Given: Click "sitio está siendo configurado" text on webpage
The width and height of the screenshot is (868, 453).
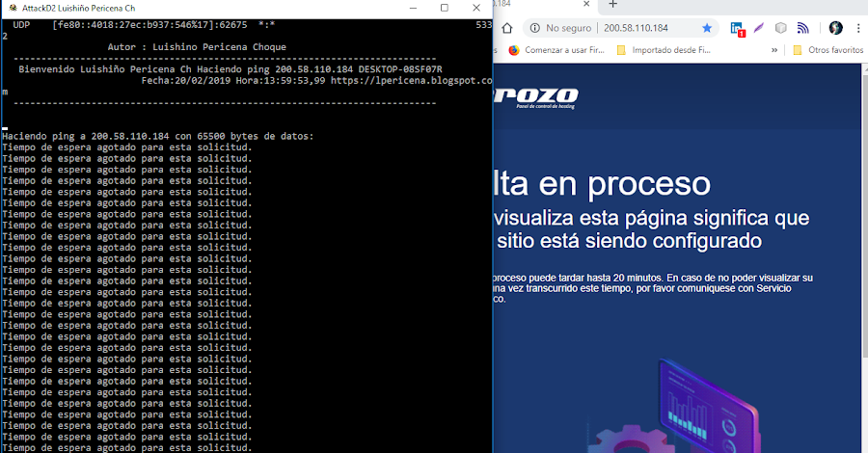Looking at the screenshot, I should [629, 241].
